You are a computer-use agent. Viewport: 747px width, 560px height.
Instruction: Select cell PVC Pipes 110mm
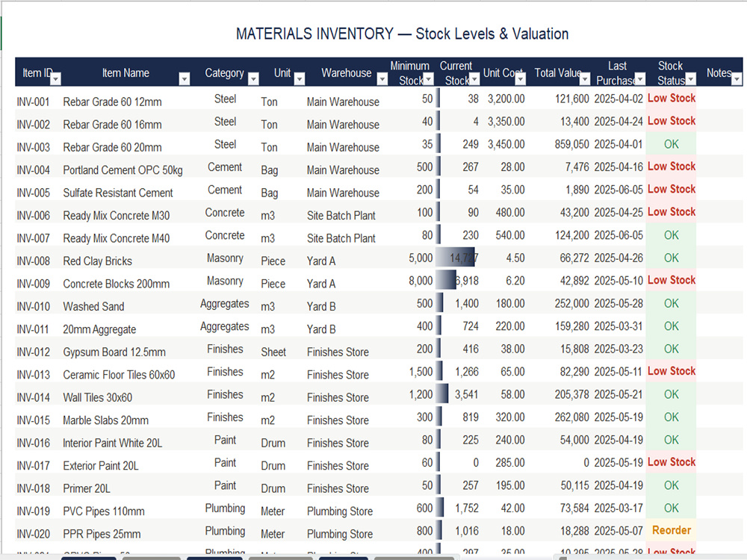click(x=104, y=511)
